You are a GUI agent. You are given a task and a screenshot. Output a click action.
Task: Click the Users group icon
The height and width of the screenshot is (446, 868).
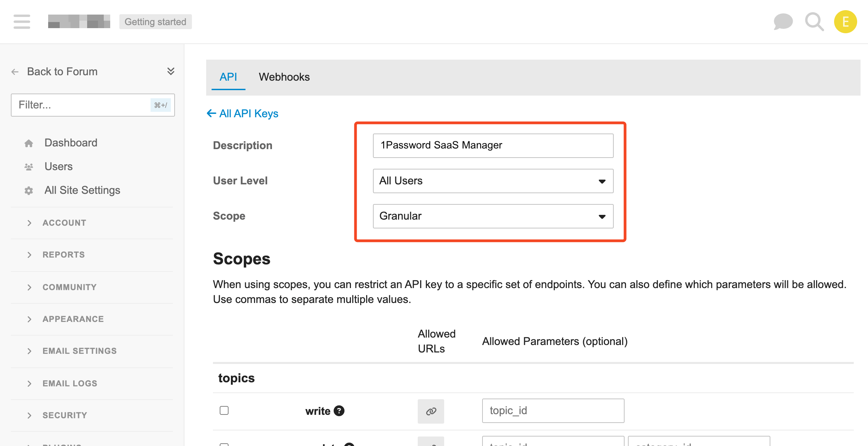click(29, 167)
